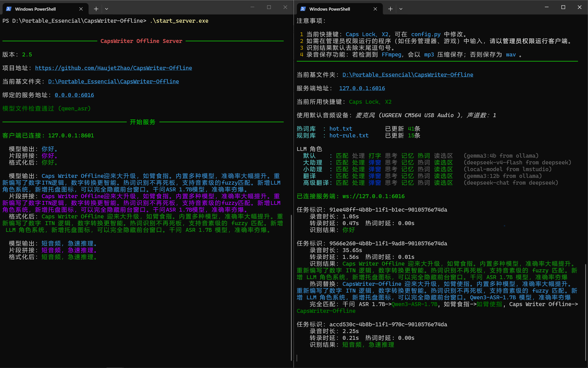
Task: Maximize the right terminal window
Action: click(x=563, y=7)
